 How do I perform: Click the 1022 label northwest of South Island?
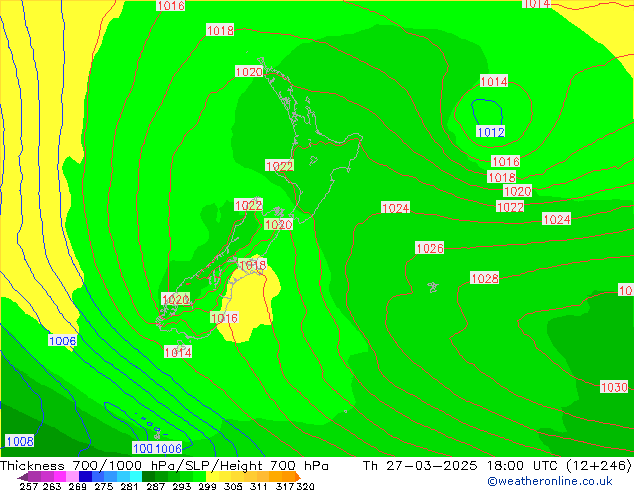click(248, 205)
